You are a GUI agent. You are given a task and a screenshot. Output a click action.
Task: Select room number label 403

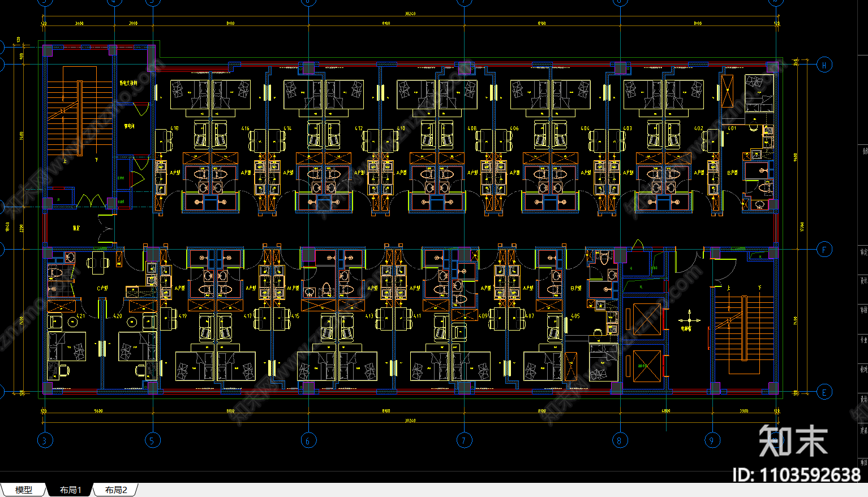(628, 128)
